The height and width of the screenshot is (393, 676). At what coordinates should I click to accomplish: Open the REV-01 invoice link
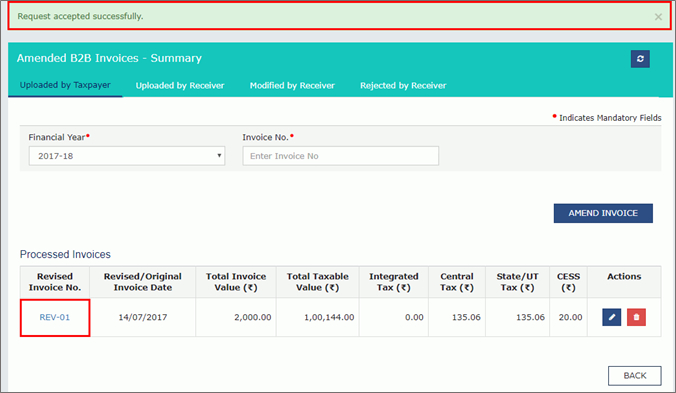(x=54, y=317)
